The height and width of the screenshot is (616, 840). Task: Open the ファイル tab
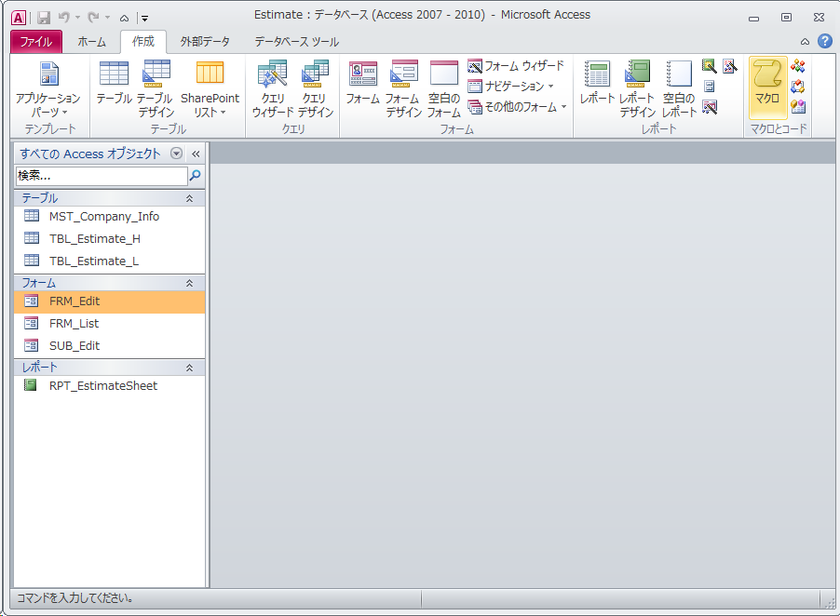click(x=36, y=42)
